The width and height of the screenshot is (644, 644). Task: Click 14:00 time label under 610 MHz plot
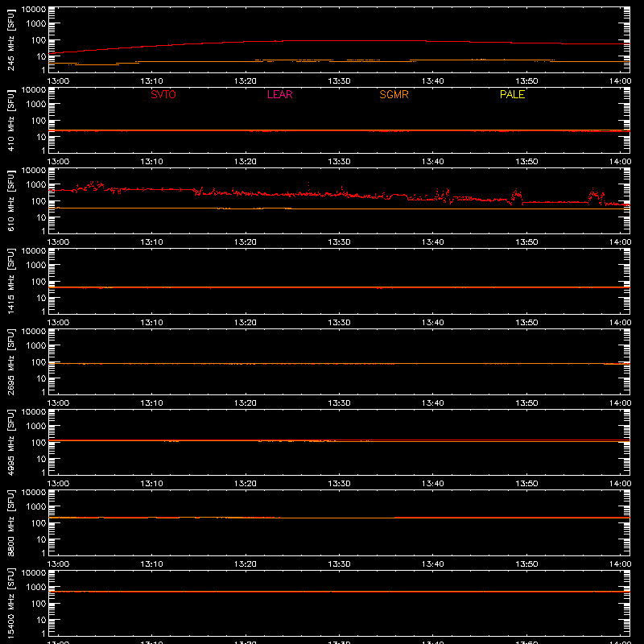620,242
